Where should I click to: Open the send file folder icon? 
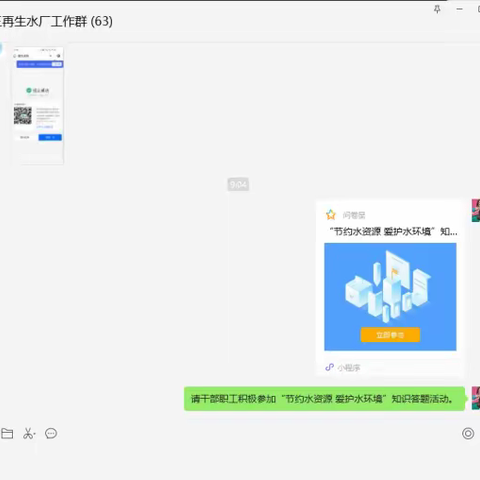tap(7, 433)
